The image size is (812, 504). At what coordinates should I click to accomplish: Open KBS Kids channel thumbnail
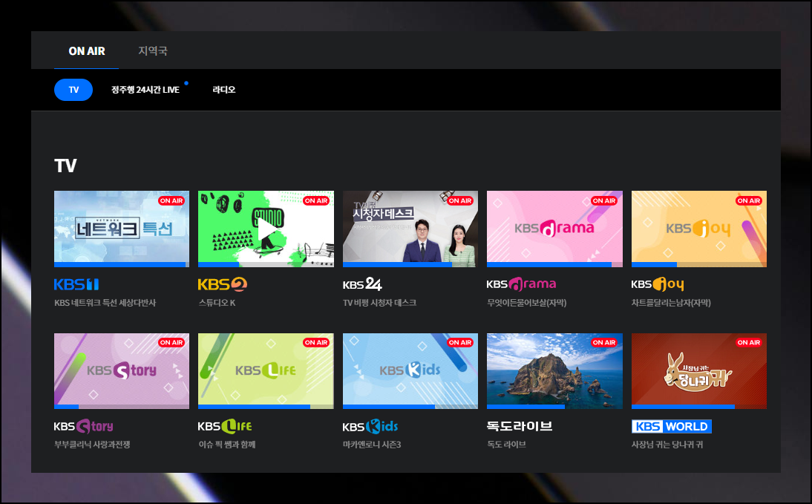click(x=410, y=370)
